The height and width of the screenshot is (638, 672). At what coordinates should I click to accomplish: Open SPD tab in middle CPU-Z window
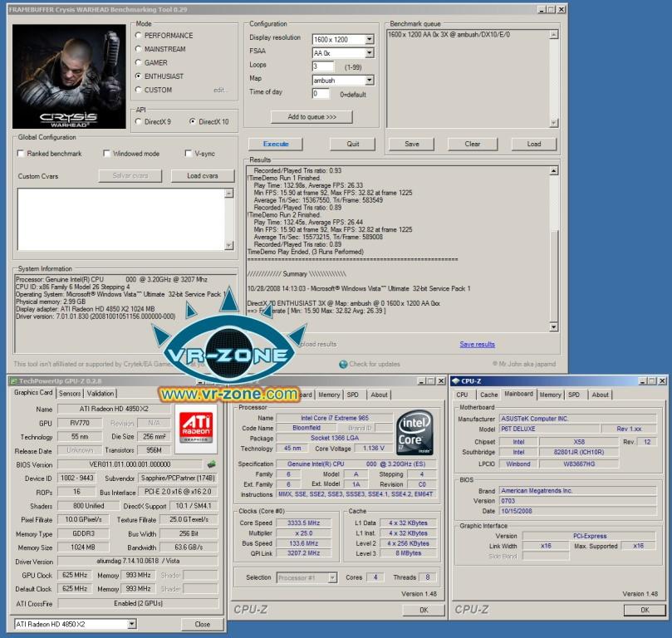tap(353, 395)
